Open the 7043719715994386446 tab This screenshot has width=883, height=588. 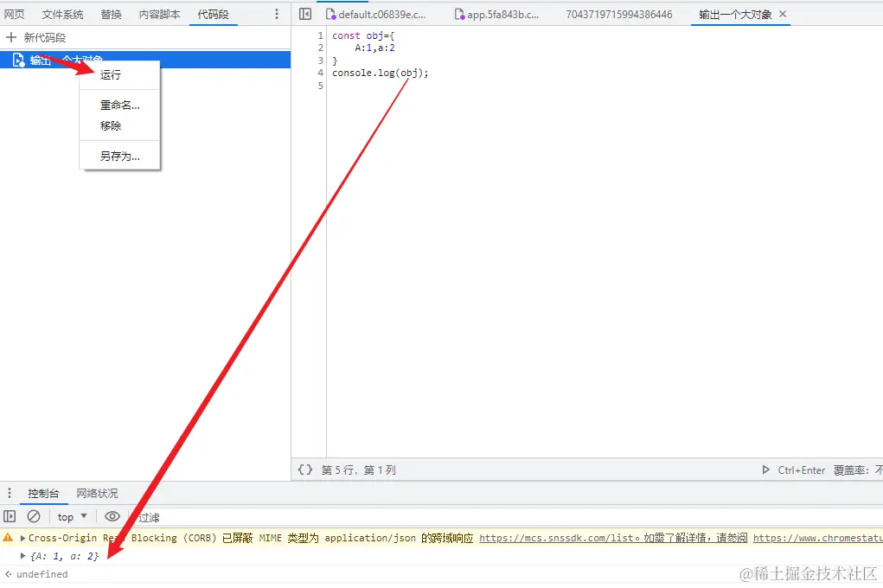point(619,15)
